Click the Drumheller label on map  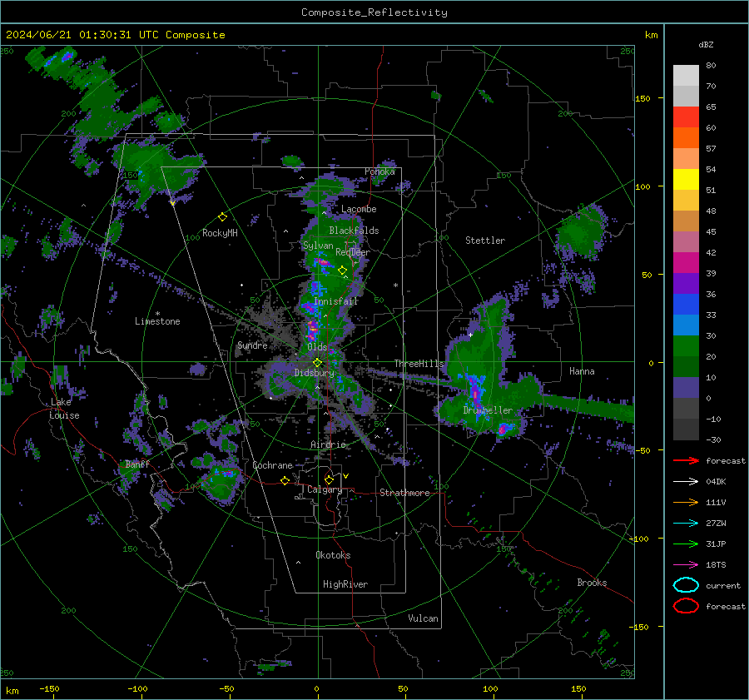pos(488,410)
